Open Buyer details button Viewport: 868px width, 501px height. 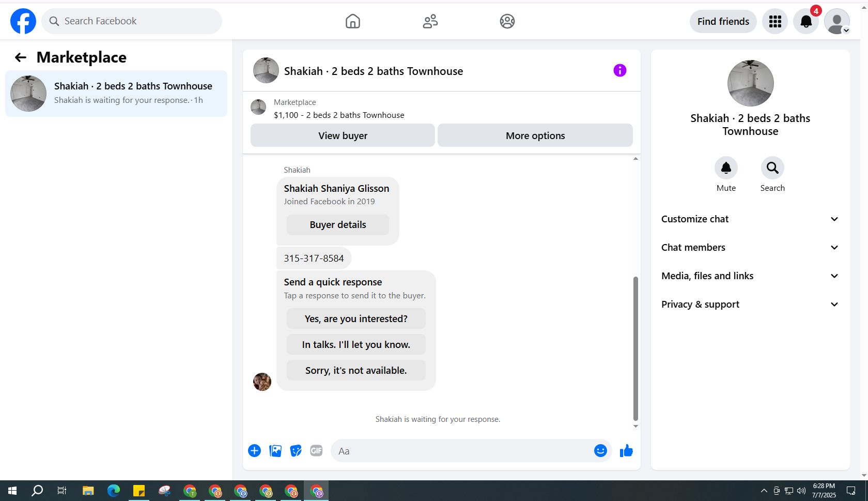(338, 225)
